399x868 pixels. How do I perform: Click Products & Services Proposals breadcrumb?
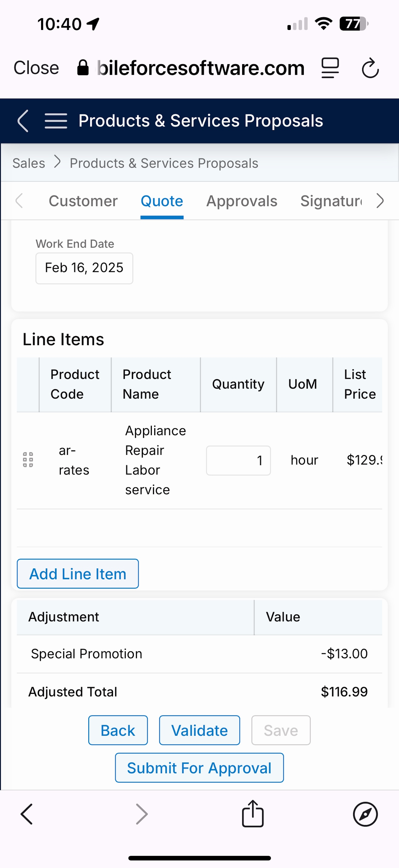click(x=164, y=163)
